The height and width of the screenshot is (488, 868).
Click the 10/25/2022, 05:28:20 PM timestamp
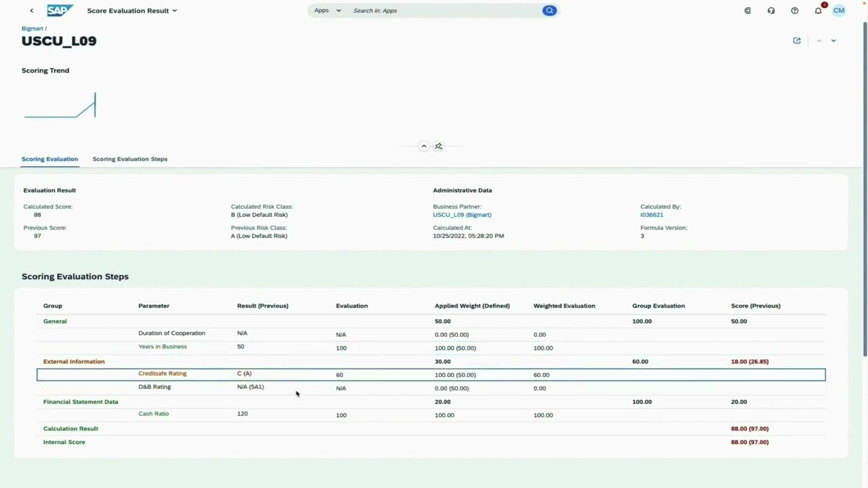point(469,236)
